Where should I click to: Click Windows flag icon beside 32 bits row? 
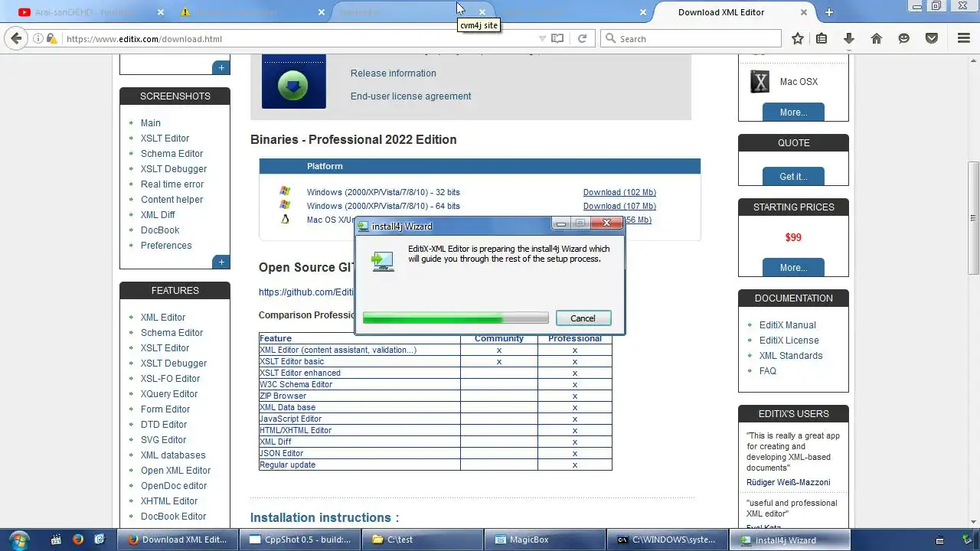(x=285, y=191)
